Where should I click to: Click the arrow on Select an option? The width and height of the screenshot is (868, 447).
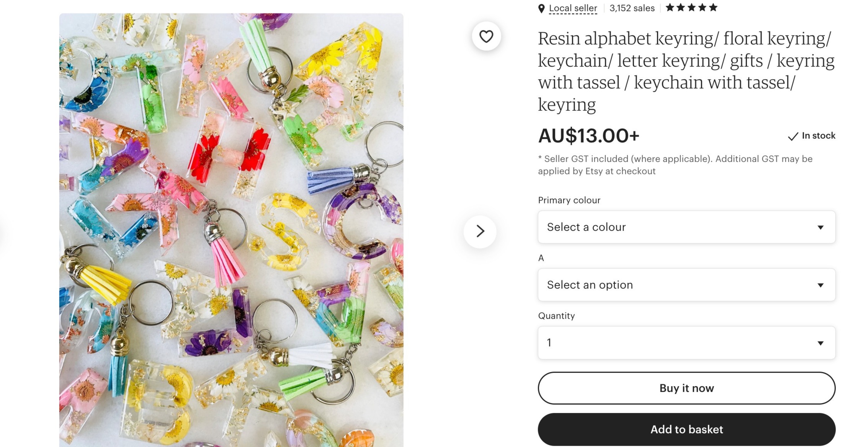click(821, 285)
